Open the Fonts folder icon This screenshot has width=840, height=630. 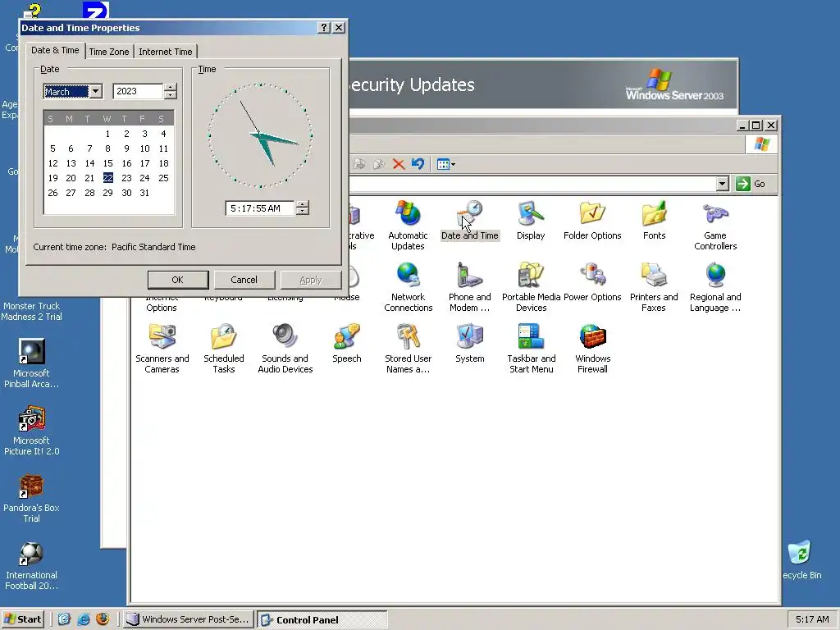(x=654, y=221)
